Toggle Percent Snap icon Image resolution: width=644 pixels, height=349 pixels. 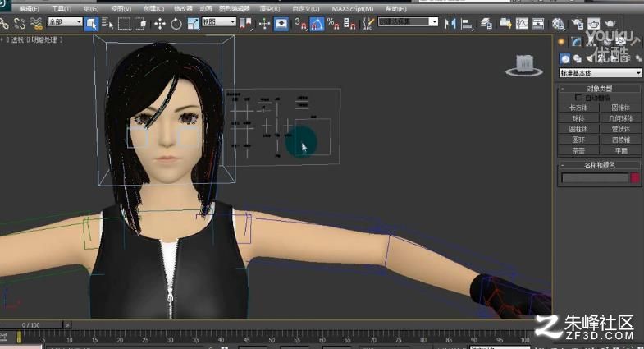[x=333, y=24]
